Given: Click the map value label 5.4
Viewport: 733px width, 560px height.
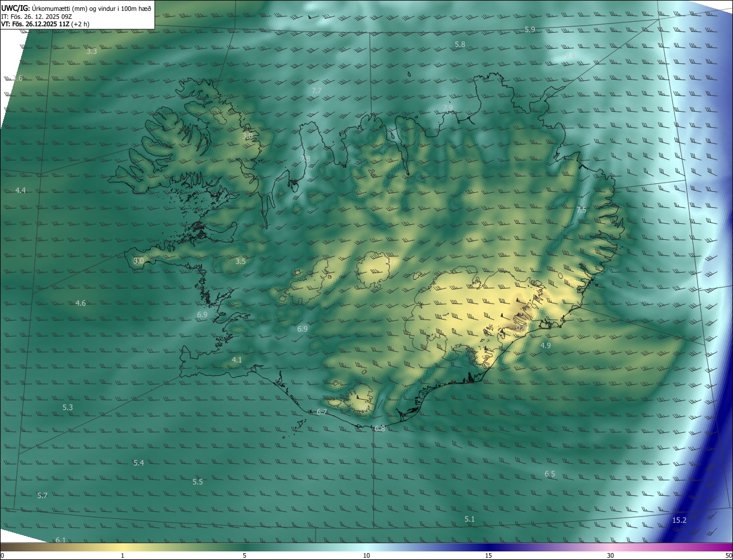Looking at the screenshot, I should [139, 463].
